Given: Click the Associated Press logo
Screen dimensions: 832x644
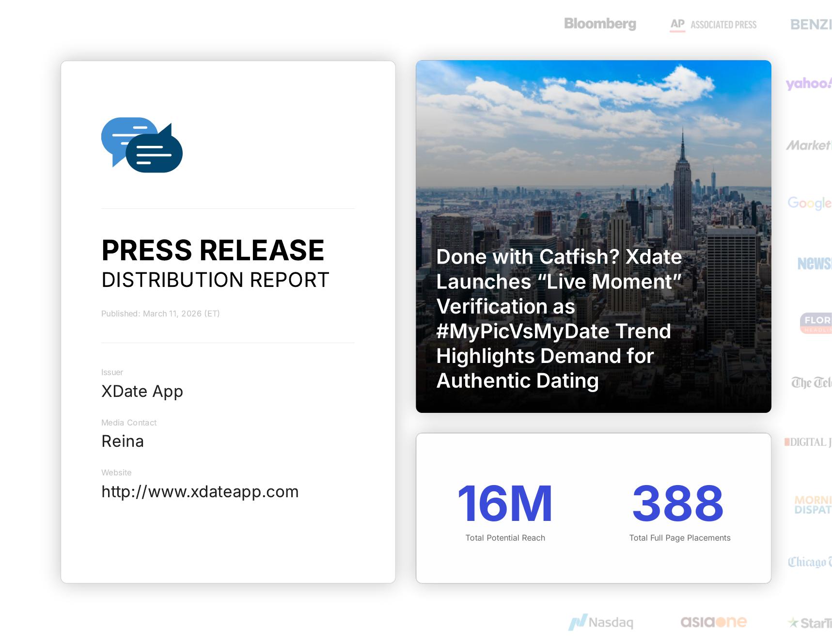Looking at the screenshot, I should (x=713, y=25).
